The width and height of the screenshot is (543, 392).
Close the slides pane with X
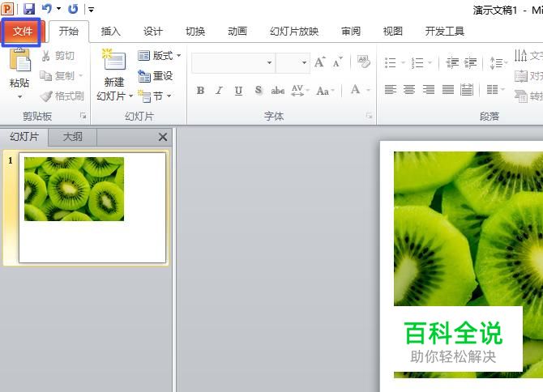pyautogui.click(x=163, y=137)
